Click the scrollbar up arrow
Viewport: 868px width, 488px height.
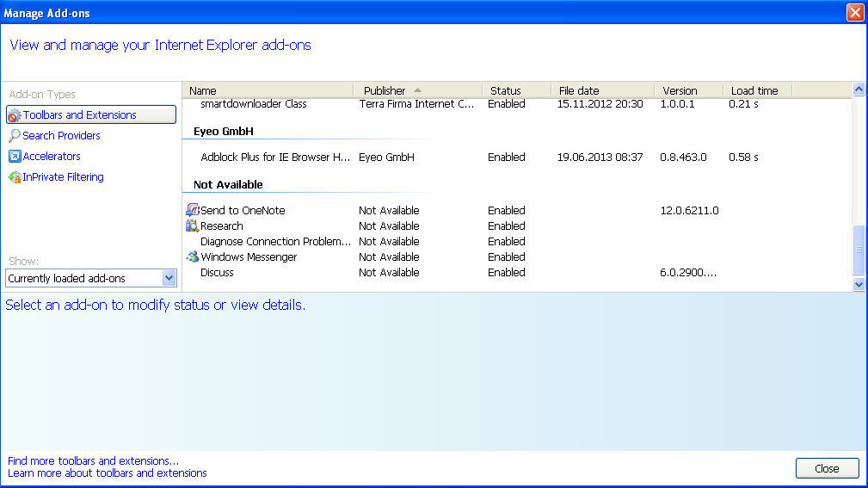pos(859,90)
